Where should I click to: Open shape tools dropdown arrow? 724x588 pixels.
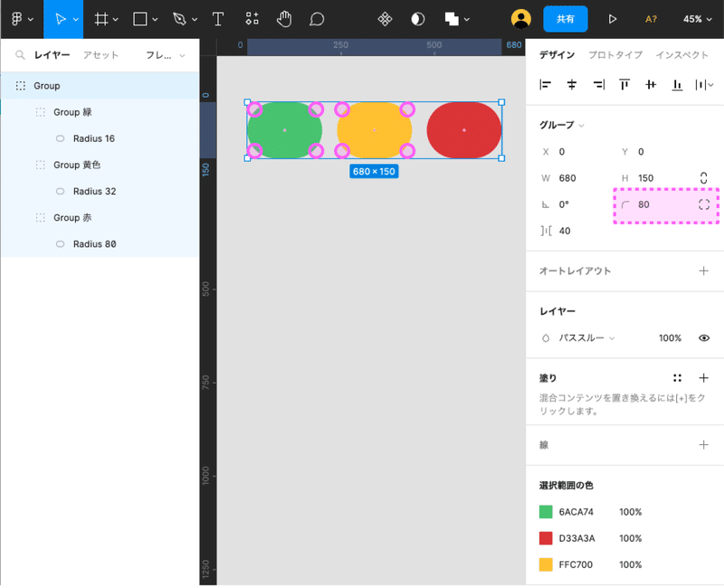(155, 19)
